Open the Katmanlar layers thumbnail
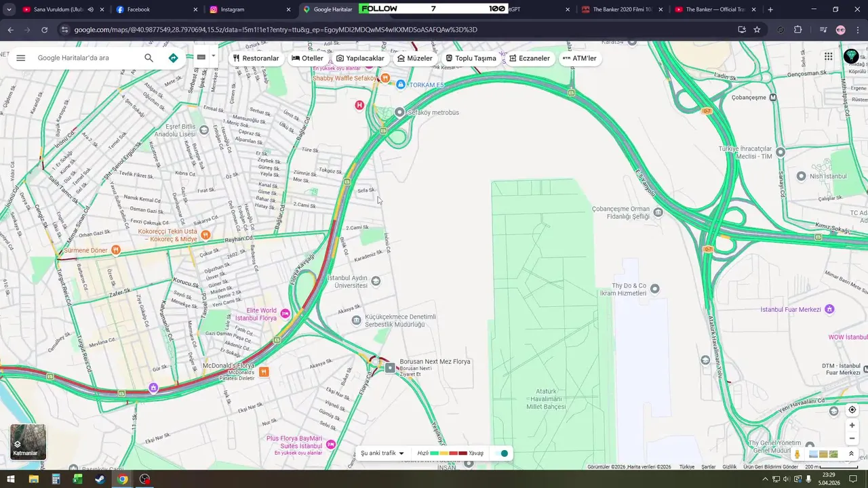This screenshot has width=868, height=488. 28,442
